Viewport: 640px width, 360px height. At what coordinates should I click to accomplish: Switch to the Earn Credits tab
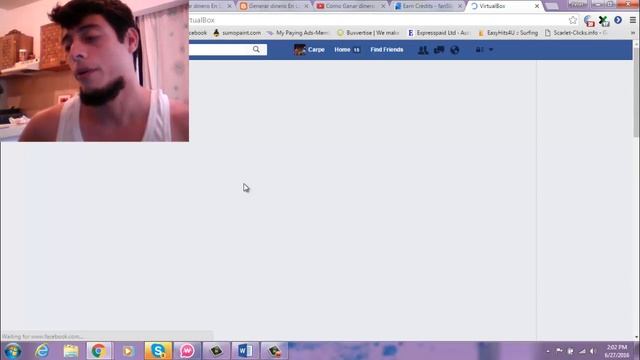point(427,6)
